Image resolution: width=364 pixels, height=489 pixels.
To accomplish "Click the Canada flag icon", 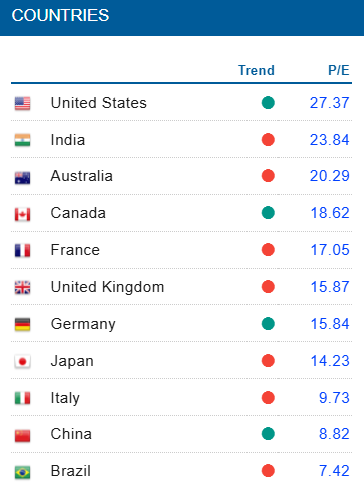I will pos(22,214).
